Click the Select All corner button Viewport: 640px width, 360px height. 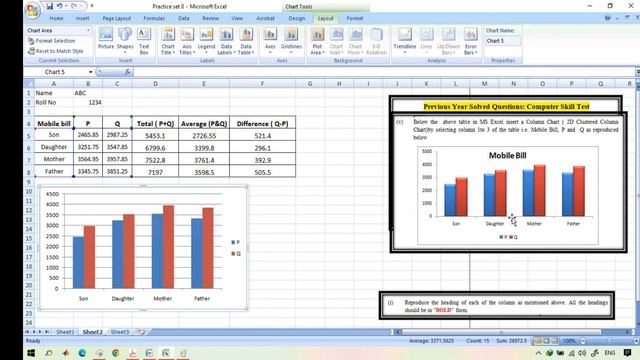pos(29,84)
